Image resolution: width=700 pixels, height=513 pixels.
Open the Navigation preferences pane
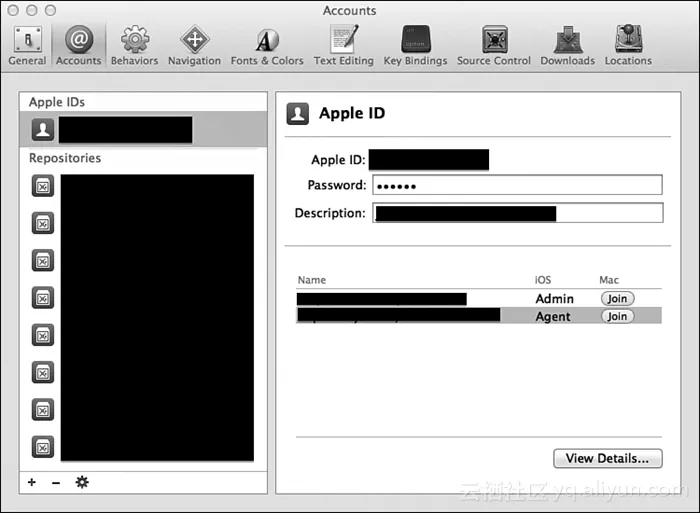(x=194, y=46)
